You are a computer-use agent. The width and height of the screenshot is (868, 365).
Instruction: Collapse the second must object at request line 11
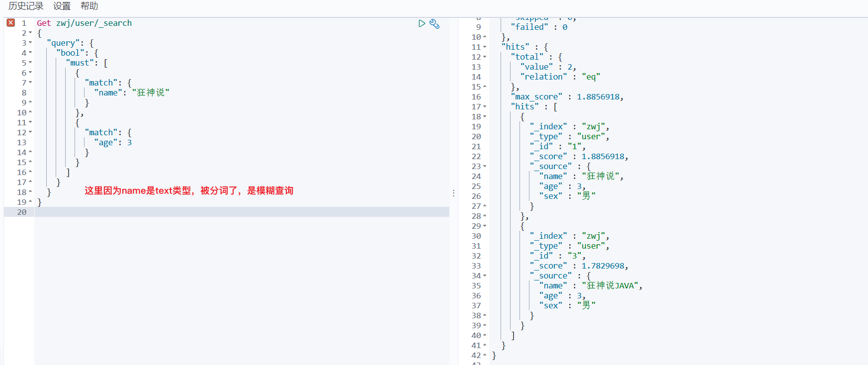[30, 122]
